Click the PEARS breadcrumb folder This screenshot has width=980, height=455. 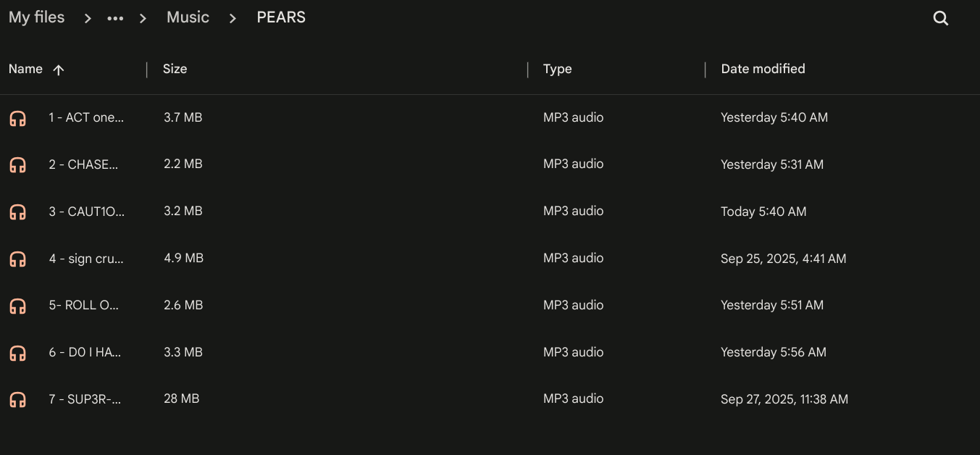coord(281,17)
